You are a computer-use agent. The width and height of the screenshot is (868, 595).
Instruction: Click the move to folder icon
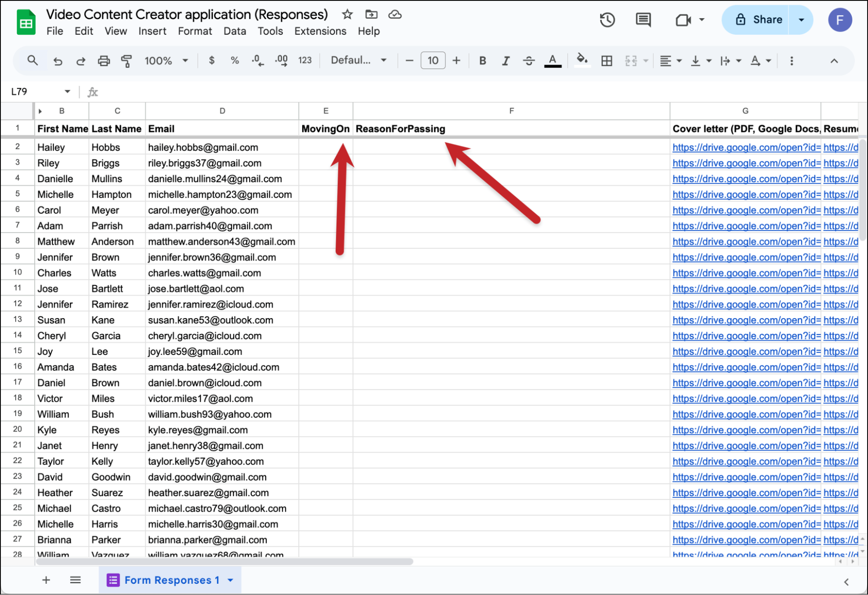click(x=371, y=14)
